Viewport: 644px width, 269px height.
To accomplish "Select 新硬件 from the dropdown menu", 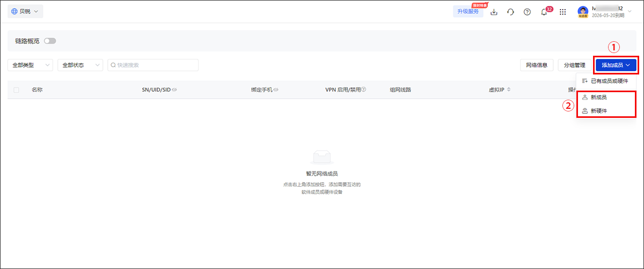I will tap(598, 111).
